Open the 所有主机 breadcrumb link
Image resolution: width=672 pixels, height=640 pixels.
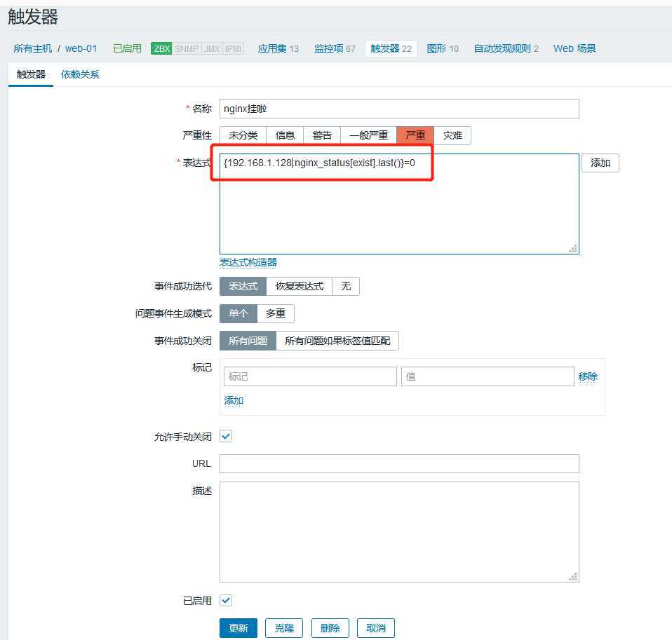coord(32,48)
